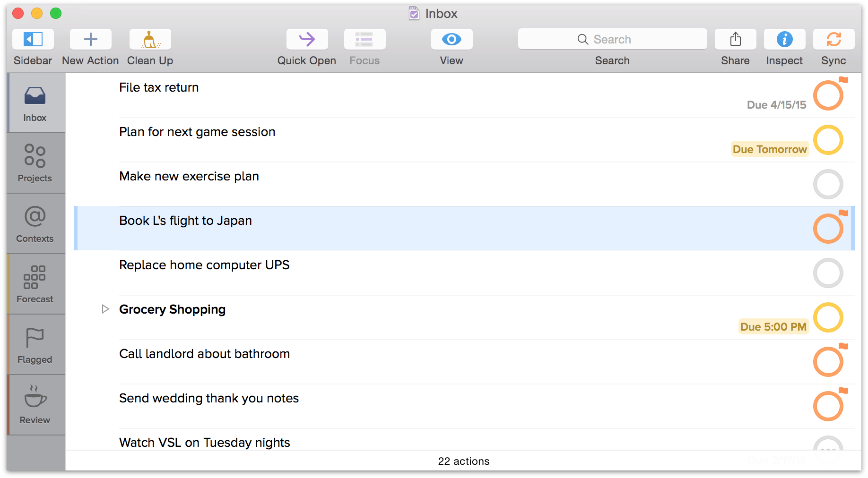Select Send wedding thank you notes
Viewport: 868px width, 478px height.
[x=209, y=398]
